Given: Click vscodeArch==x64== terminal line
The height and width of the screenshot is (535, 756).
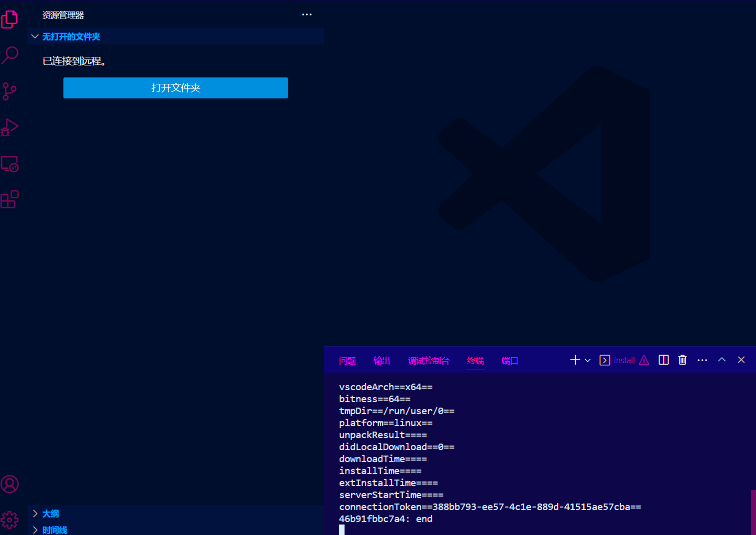Looking at the screenshot, I should (385, 387).
